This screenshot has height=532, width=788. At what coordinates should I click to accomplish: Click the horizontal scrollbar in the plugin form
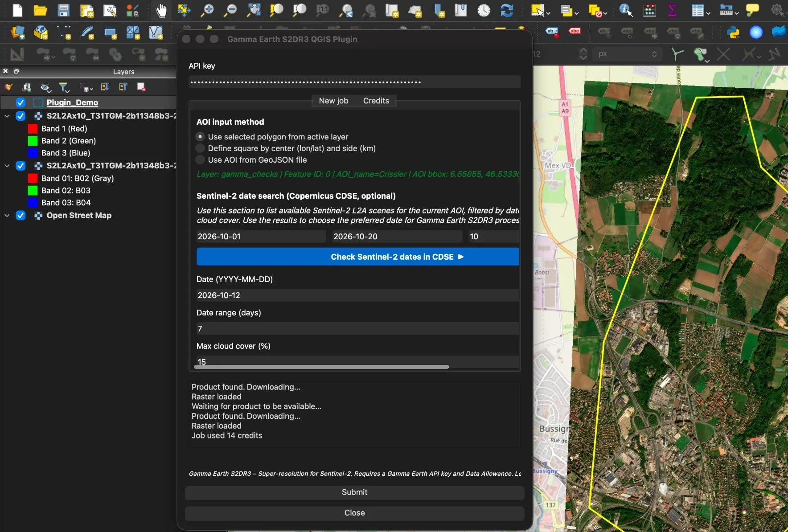pos(321,367)
